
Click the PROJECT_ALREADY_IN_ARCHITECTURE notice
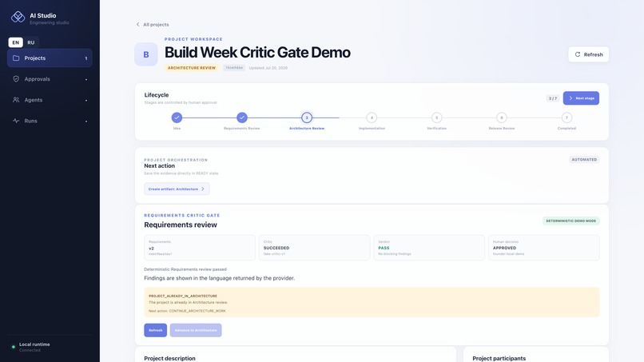point(372,302)
